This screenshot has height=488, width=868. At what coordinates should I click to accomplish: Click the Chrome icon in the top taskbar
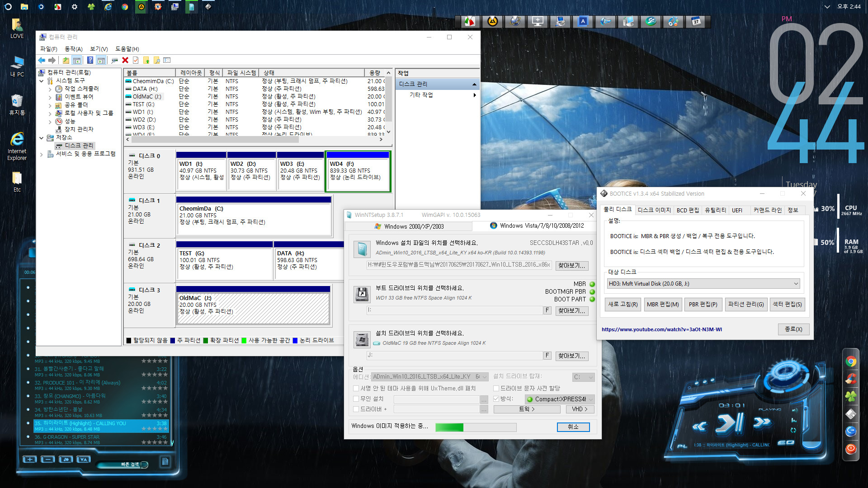point(125,7)
